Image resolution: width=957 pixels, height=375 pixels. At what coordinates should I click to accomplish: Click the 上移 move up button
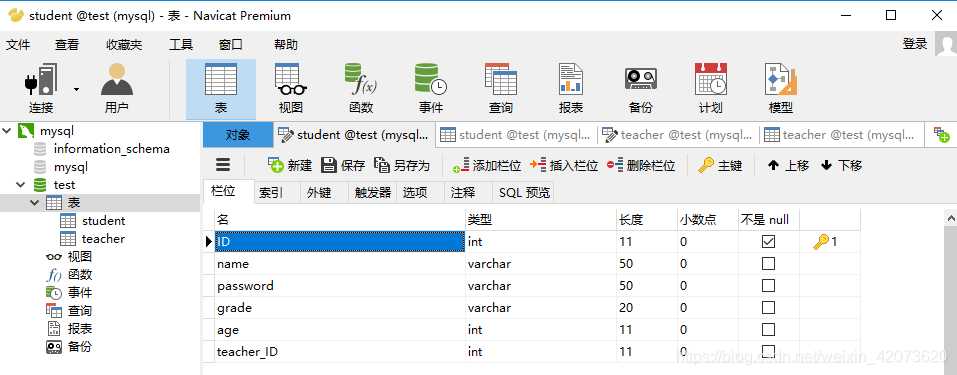(x=788, y=165)
